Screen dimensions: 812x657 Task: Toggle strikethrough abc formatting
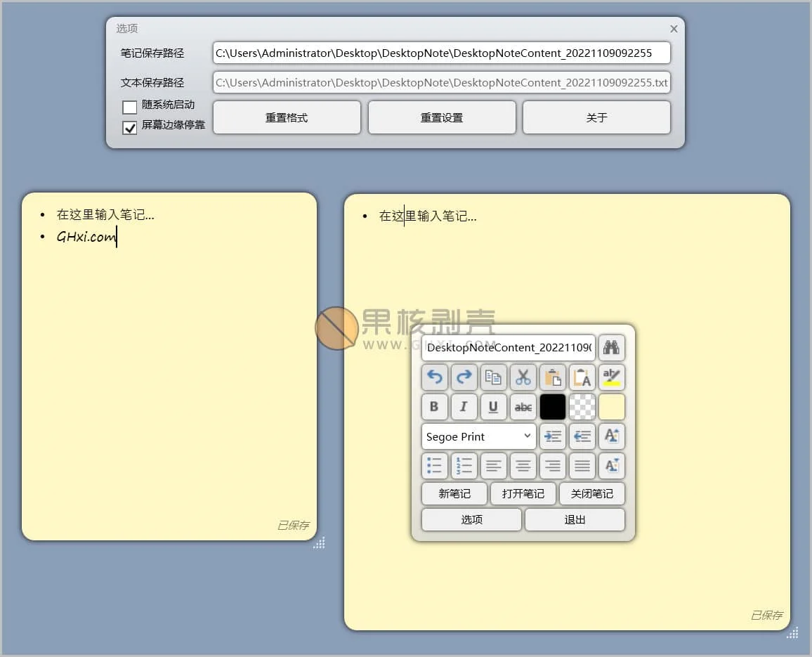point(523,407)
